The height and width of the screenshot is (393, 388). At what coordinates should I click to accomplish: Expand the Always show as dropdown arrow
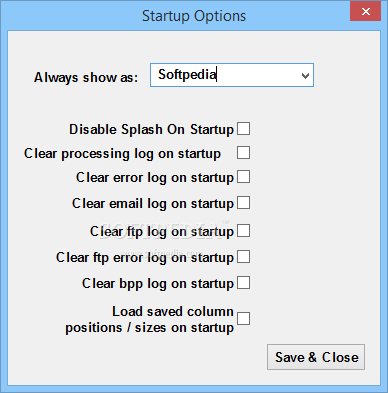[305, 76]
